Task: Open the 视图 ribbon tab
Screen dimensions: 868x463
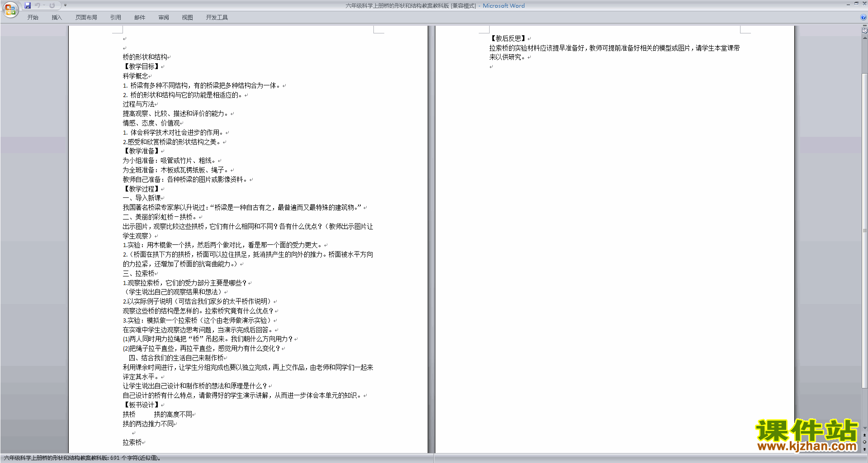Action: click(188, 18)
